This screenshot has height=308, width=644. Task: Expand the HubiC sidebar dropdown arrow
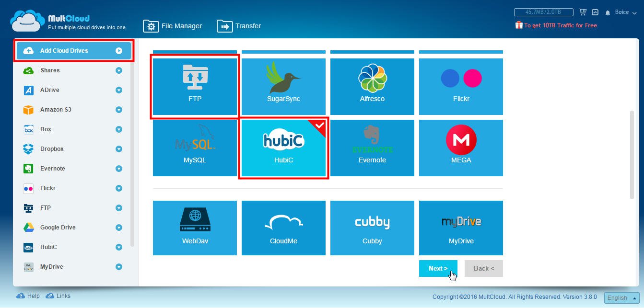coord(119,247)
